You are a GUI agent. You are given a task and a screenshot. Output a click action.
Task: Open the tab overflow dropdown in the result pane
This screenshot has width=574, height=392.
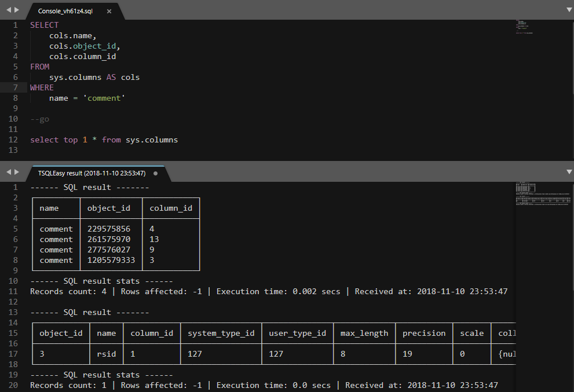click(x=568, y=171)
